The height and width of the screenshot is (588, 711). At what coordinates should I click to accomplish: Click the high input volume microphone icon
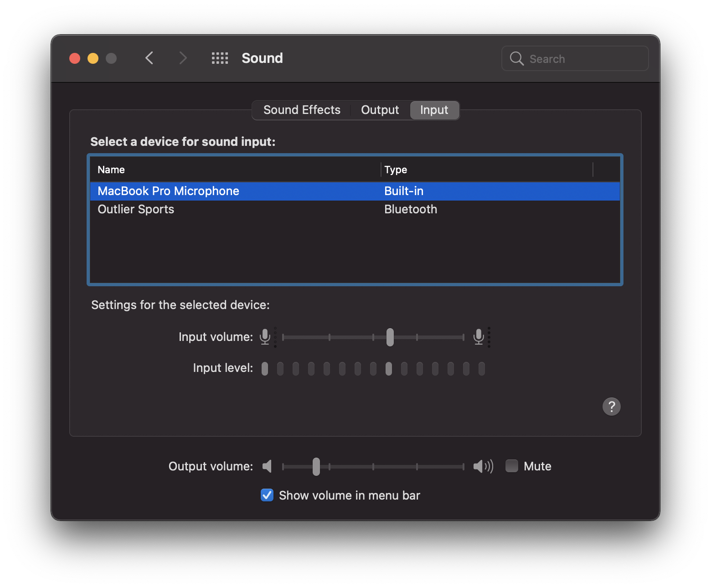point(479,337)
